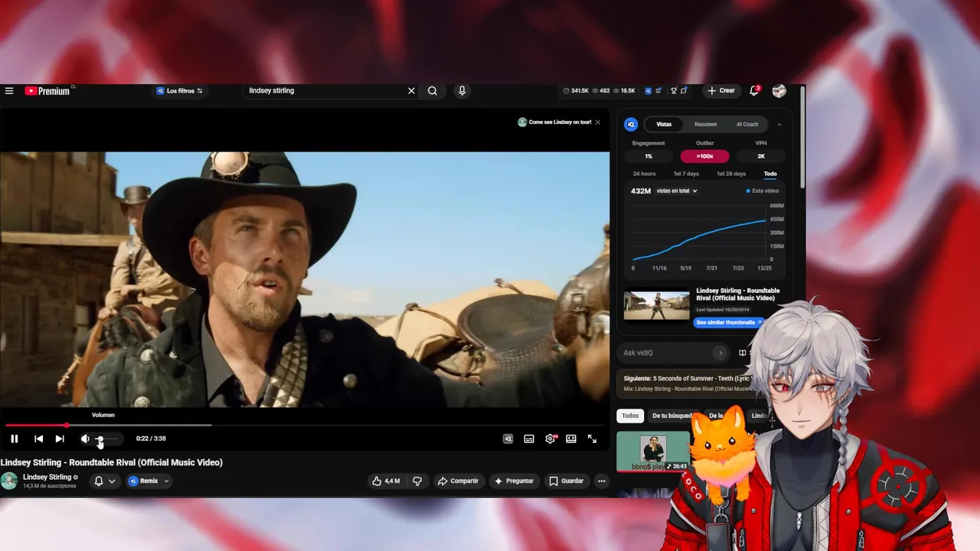The width and height of the screenshot is (980, 551).
Task: Open the See similar thumbnails link
Action: click(728, 322)
